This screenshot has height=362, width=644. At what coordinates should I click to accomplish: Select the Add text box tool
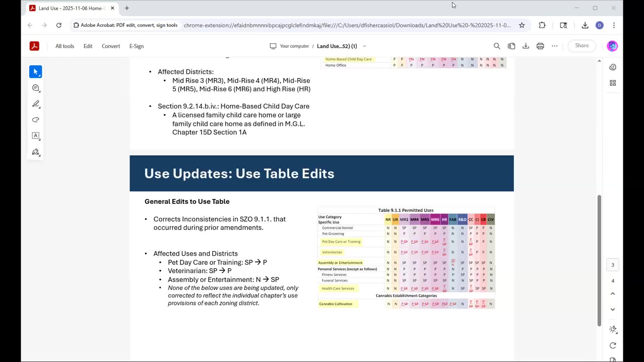[x=36, y=136]
